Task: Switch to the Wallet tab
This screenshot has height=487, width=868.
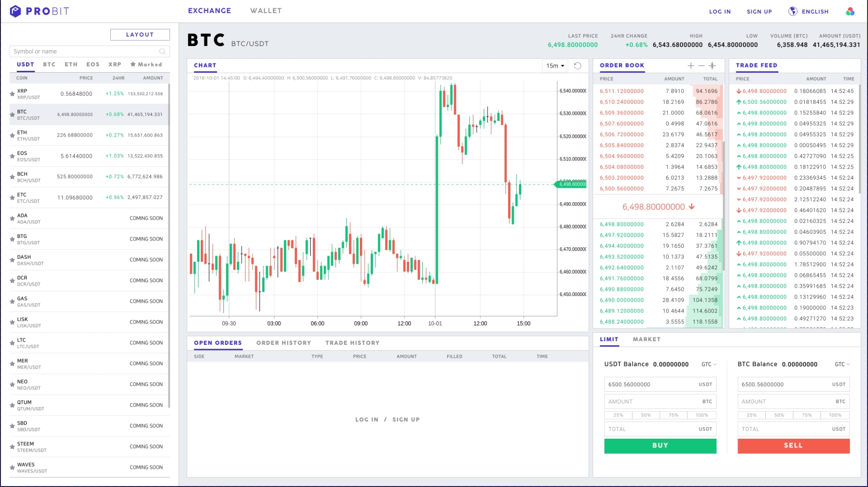Action: (x=266, y=11)
